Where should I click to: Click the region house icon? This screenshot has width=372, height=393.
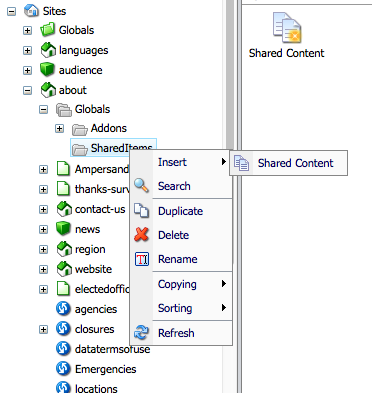(x=64, y=249)
